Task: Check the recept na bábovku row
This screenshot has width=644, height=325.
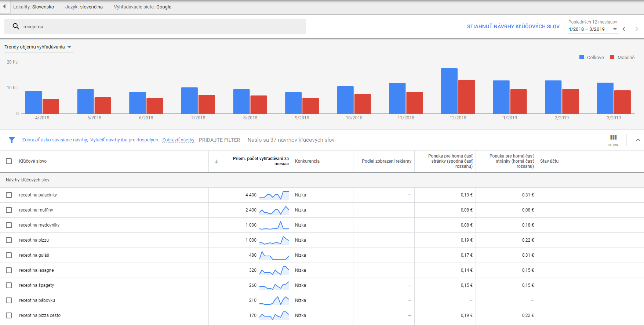Action: tap(9, 300)
